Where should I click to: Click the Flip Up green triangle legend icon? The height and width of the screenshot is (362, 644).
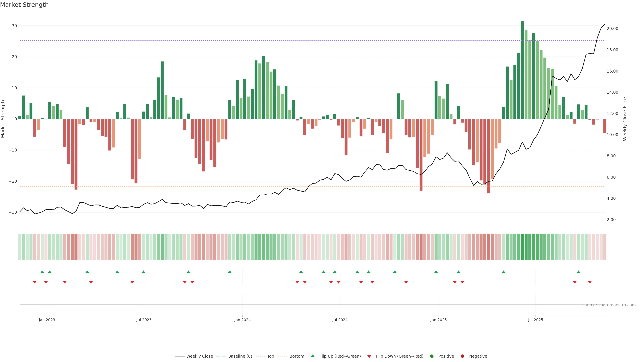click(x=312, y=356)
